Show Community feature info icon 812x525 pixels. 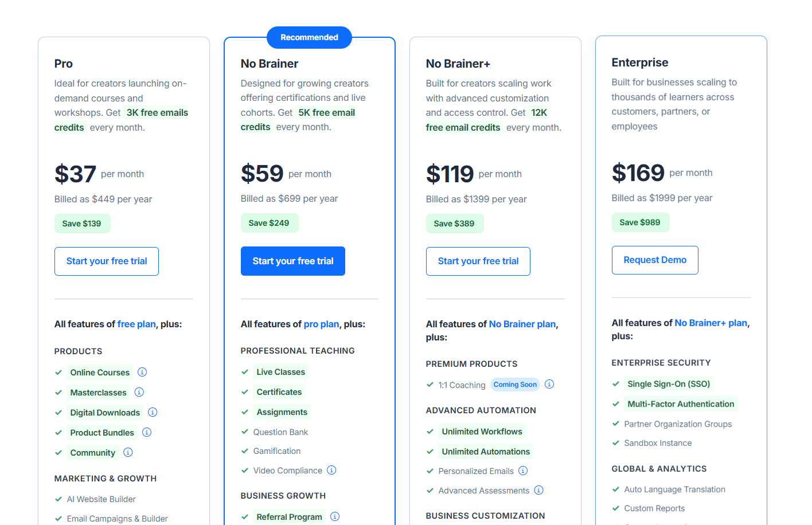coord(128,452)
